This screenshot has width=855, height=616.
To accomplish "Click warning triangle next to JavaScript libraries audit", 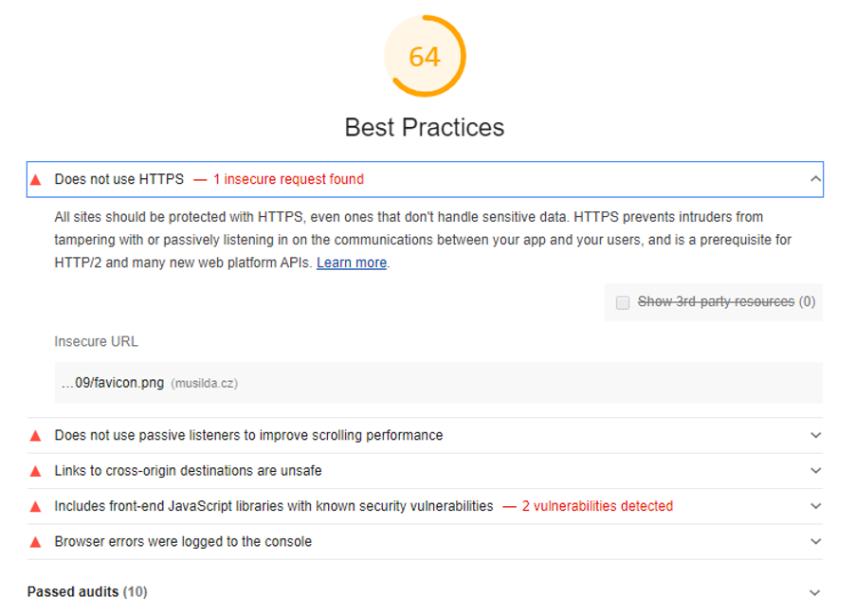I will [36, 506].
